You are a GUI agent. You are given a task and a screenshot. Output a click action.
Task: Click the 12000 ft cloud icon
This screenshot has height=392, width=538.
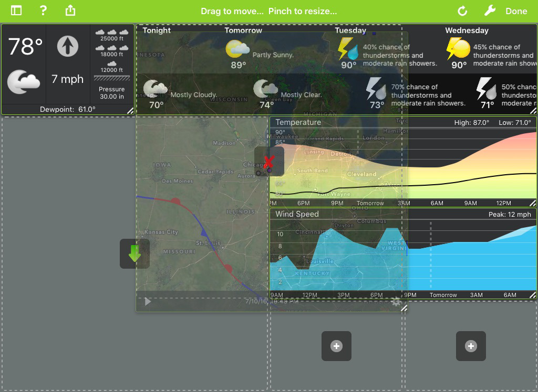[x=112, y=63]
